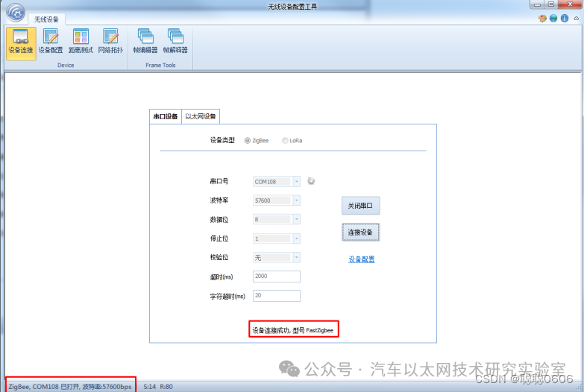Screen dimensions: 584x392
Task: Expand the 串口号 COM108 dropdown
Action: coord(296,181)
